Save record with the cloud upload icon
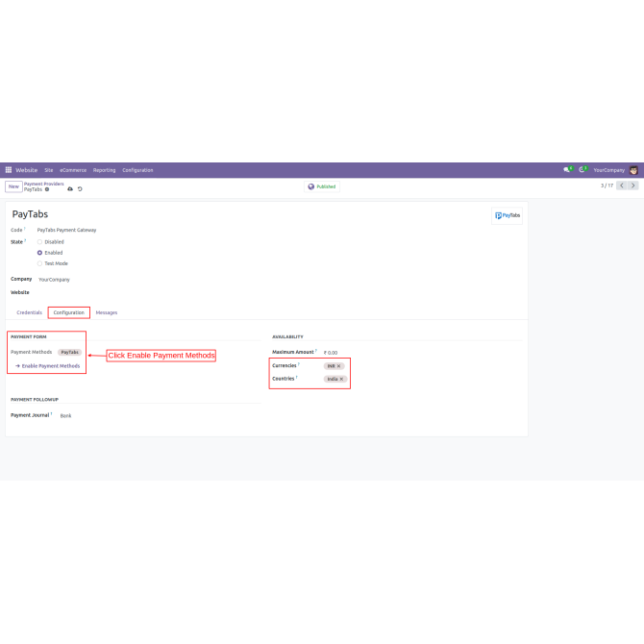Screen dimensions: 644x644 pos(70,189)
